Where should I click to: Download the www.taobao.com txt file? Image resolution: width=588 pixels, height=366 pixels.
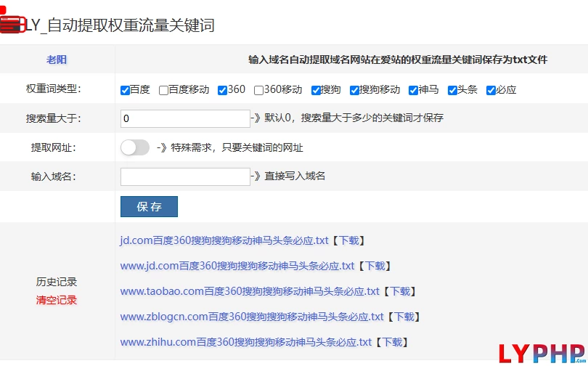(x=399, y=291)
